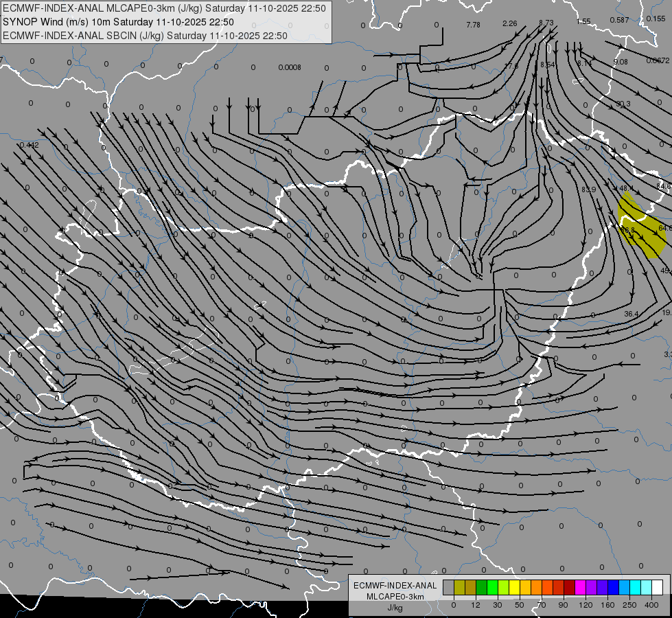Click the map value '36.4'
672x618 pixels.
pyautogui.click(x=631, y=314)
